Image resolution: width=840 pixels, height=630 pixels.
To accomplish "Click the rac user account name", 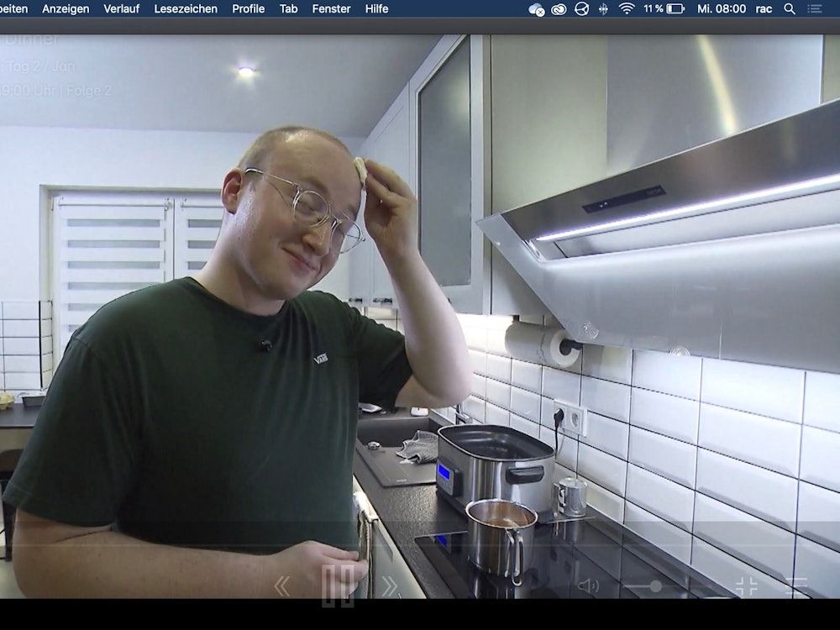I will click(764, 8).
